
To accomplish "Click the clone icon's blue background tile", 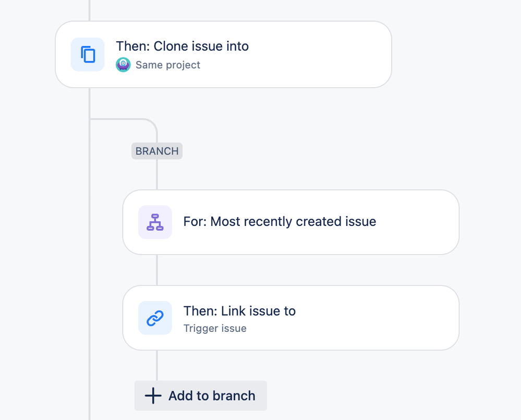I will pos(87,54).
